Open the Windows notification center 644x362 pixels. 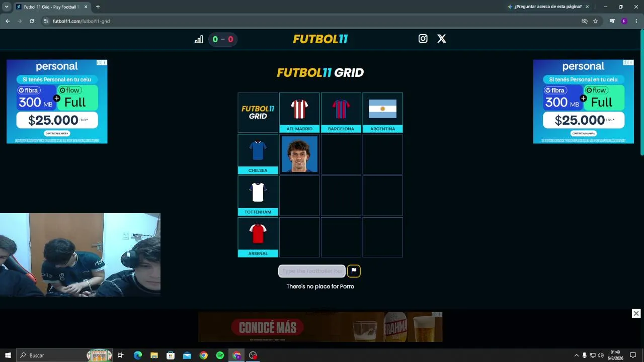633,355
